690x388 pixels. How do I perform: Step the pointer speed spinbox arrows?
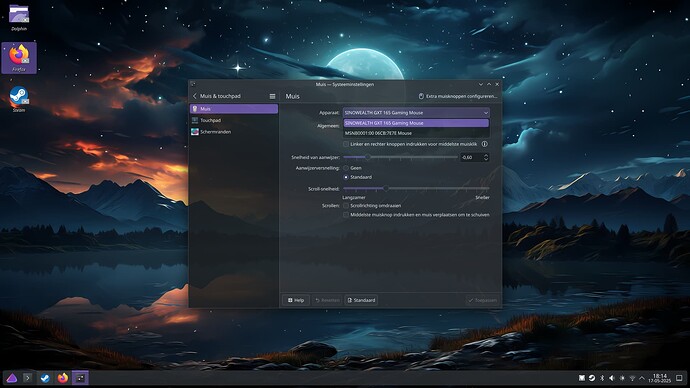pyautogui.click(x=486, y=157)
